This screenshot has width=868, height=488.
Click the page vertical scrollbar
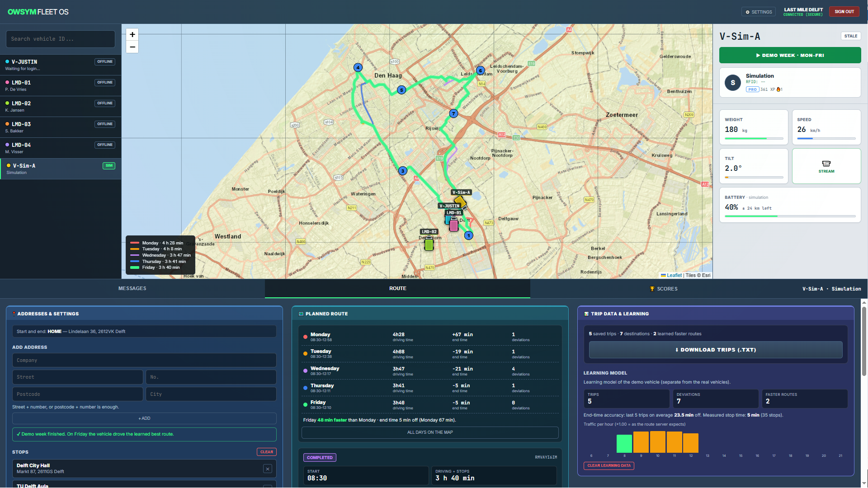tap(864, 342)
